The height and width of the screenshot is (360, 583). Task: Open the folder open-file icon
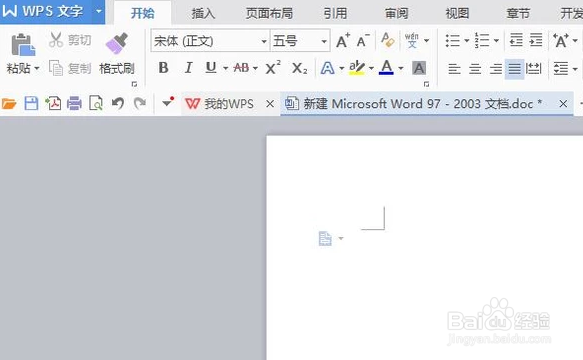tap(9, 103)
